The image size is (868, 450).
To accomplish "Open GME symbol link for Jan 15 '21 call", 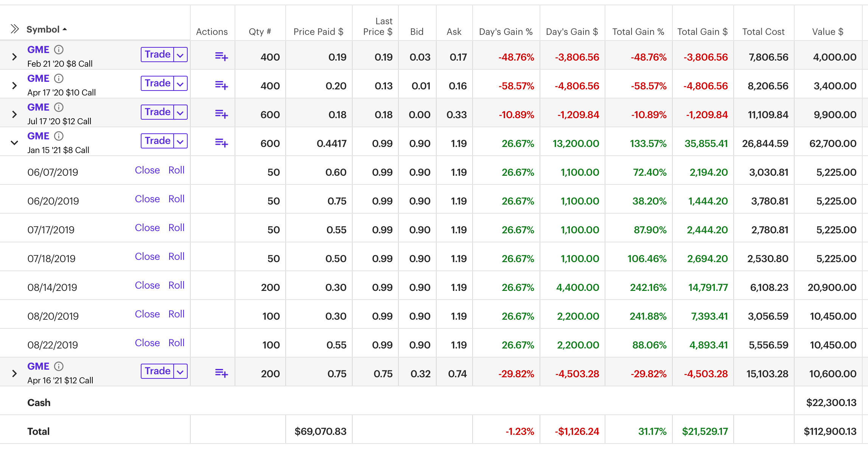I will 38,136.
